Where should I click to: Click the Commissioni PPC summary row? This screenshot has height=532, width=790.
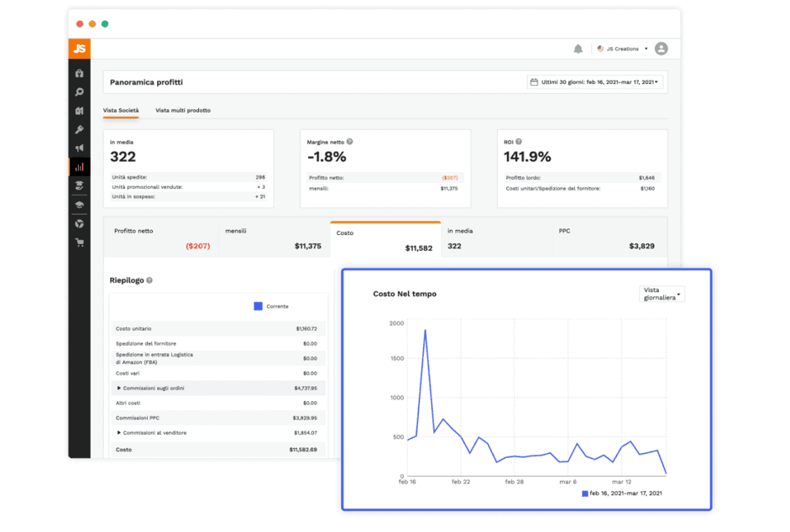coord(218,418)
